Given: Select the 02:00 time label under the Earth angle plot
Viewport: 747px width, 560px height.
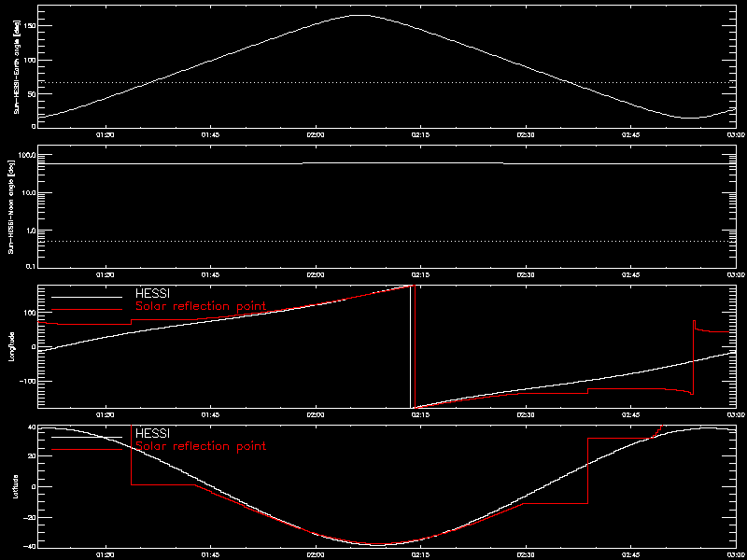Looking at the screenshot, I should (316, 135).
